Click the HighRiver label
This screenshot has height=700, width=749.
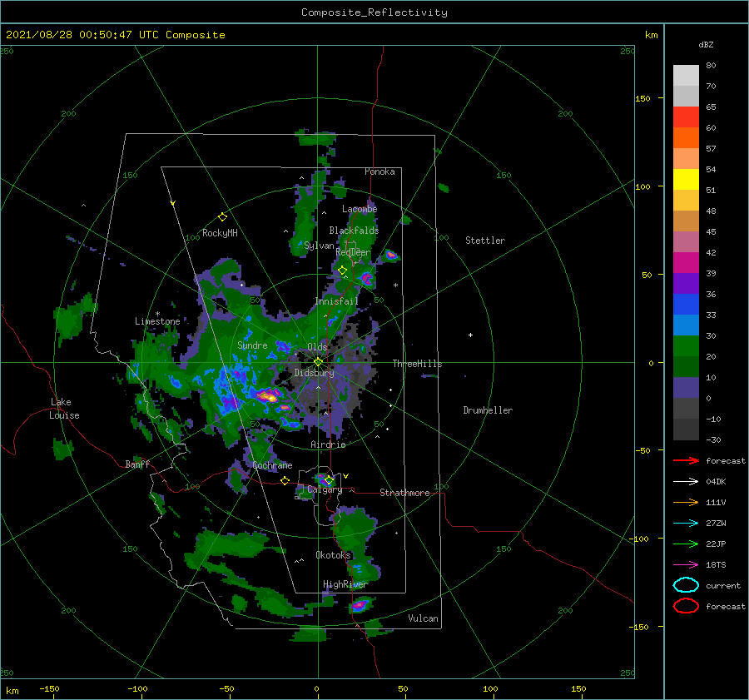[x=345, y=584]
